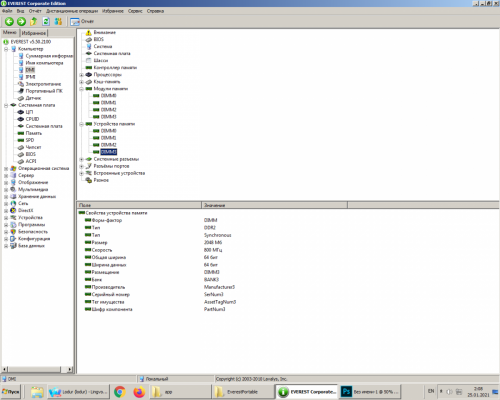This screenshot has height=400, width=500.
Task: Select the Датчик sensor item
Action: click(x=33, y=98)
